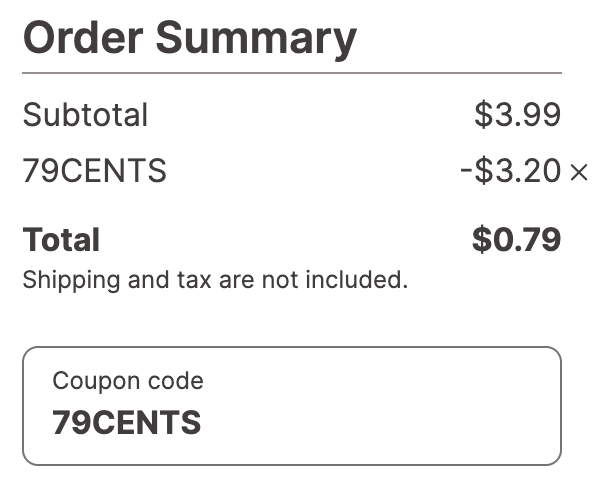Select the $3.99 subtotal amount

tap(517, 115)
